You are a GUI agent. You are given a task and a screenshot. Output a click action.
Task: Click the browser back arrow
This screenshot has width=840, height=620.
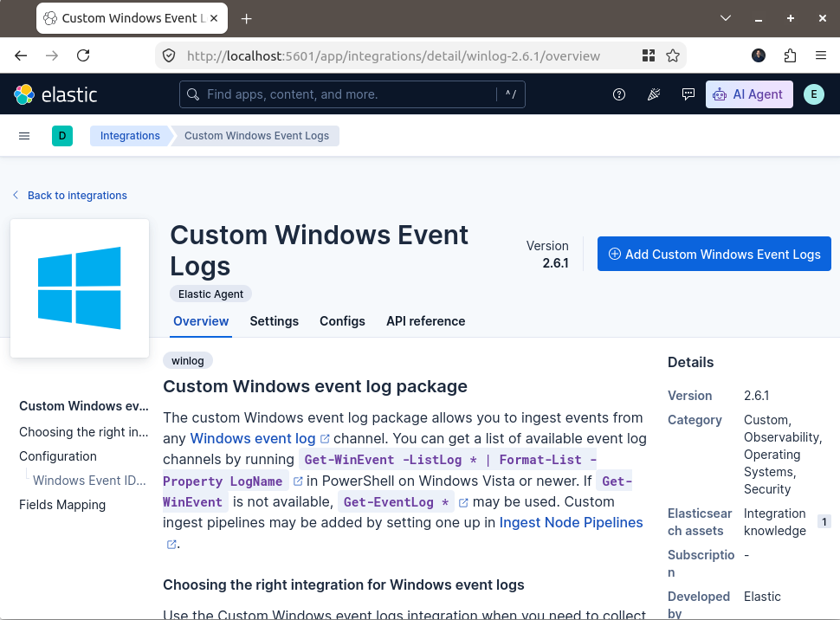(21, 55)
